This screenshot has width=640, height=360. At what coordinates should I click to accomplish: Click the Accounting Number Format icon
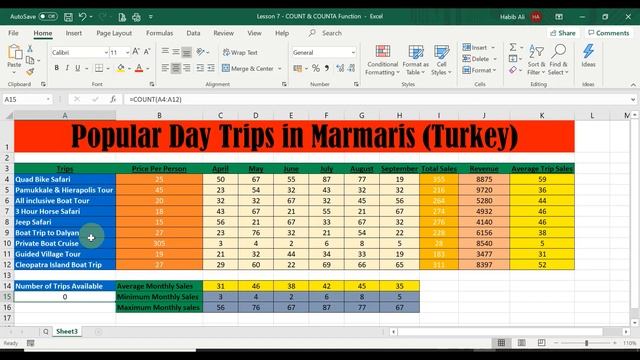pyautogui.click(x=298, y=69)
